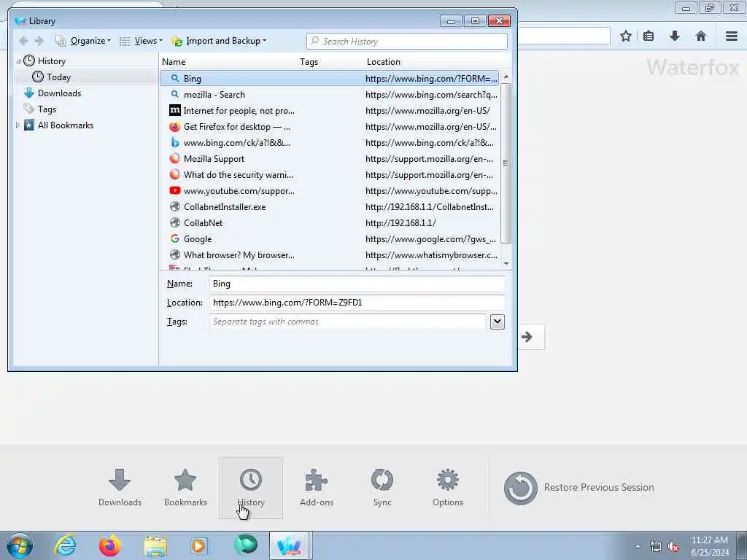Select 'What do the security warni...' entry
The width and height of the screenshot is (747, 560).
tap(329, 175)
